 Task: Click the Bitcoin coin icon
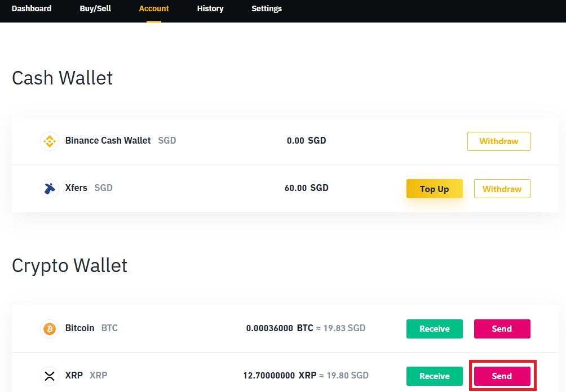[50, 328]
